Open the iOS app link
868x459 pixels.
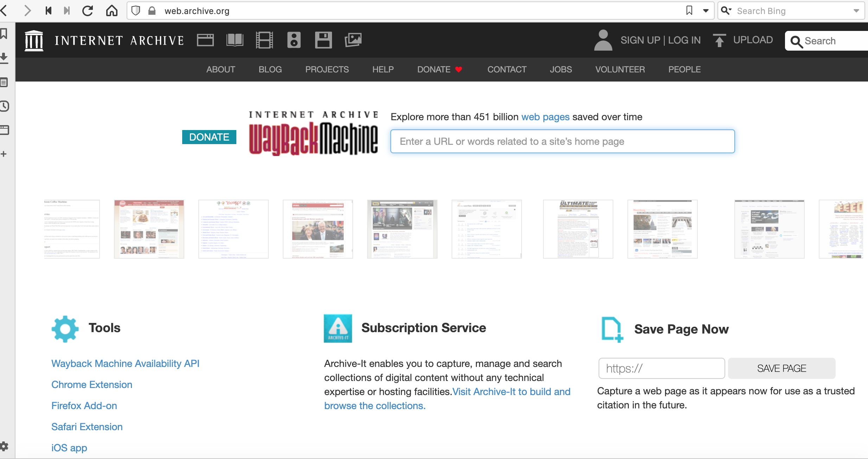(x=69, y=448)
